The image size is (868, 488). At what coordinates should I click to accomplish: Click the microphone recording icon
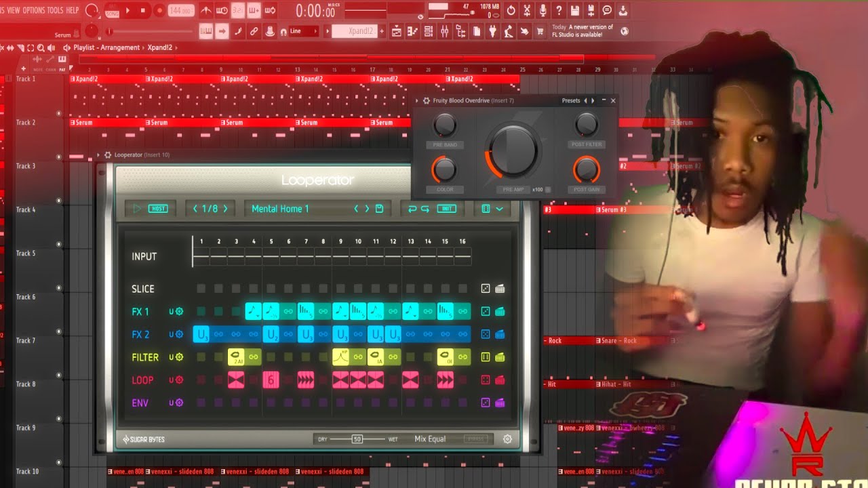coord(542,10)
